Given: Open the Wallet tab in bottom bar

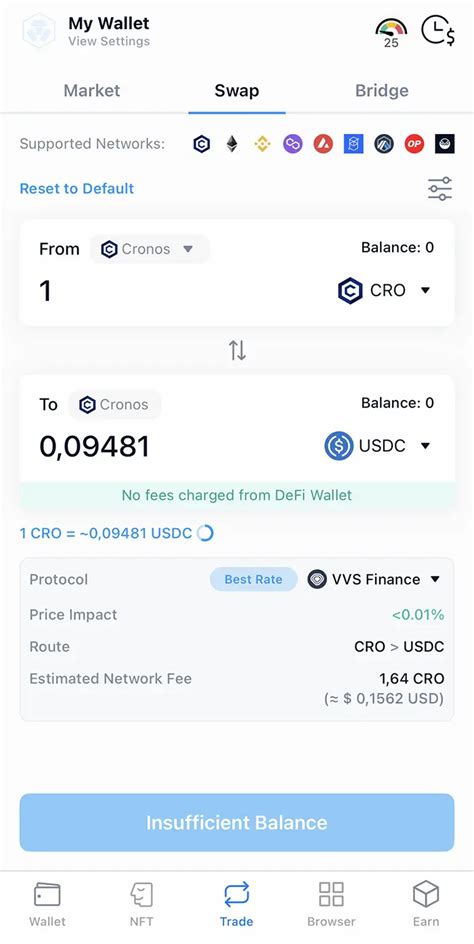Looking at the screenshot, I should click(47, 904).
